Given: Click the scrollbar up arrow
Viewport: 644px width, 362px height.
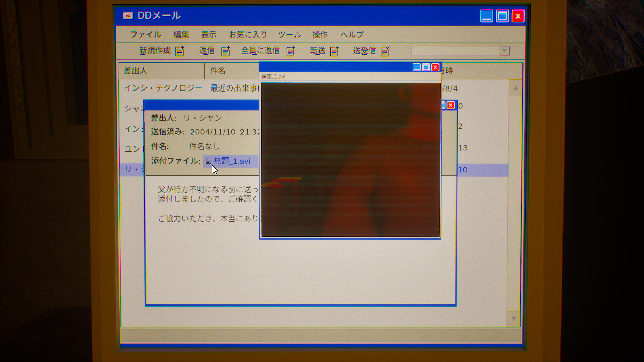Looking at the screenshot, I should click(x=515, y=88).
